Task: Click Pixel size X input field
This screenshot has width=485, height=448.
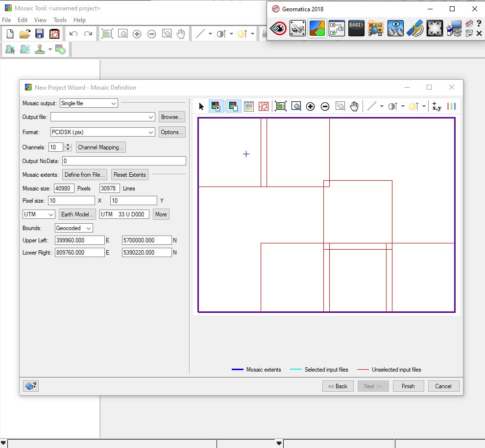Action: pos(72,201)
